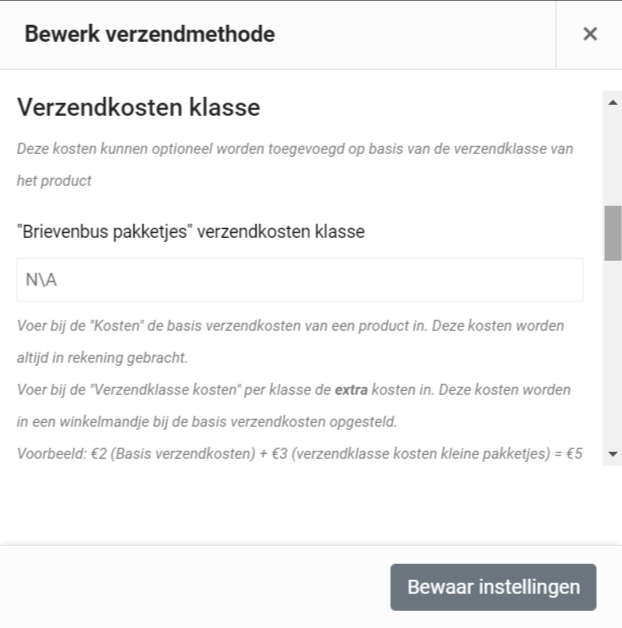Click help line mentioning "Verzendklasse kosten"
The height and width of the screenshot is (628, 622).
click(x=294, y=390)
